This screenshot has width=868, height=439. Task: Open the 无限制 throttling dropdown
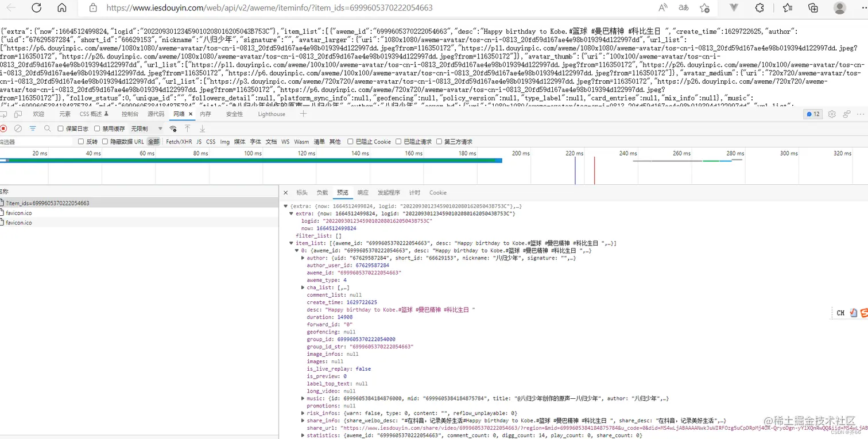click(x=147, y=129)
